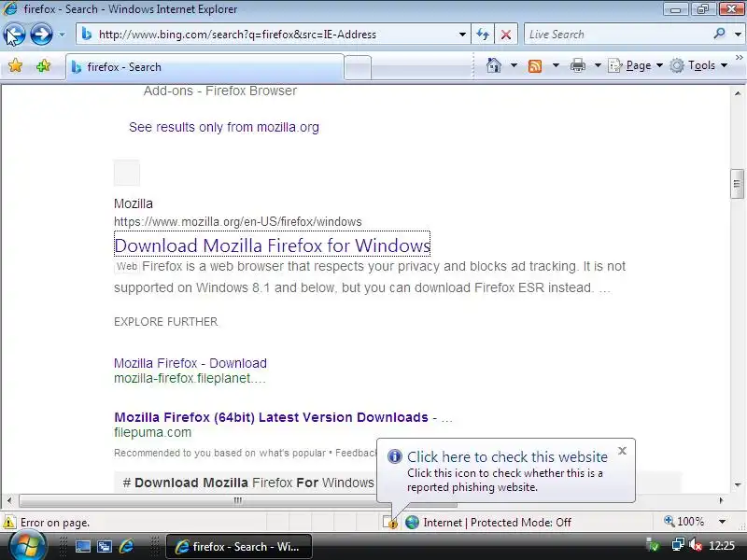This screenshot has height=560, width=747.
Task: Expand the zoom level dropdown arrow
Action: pos(722,522)
